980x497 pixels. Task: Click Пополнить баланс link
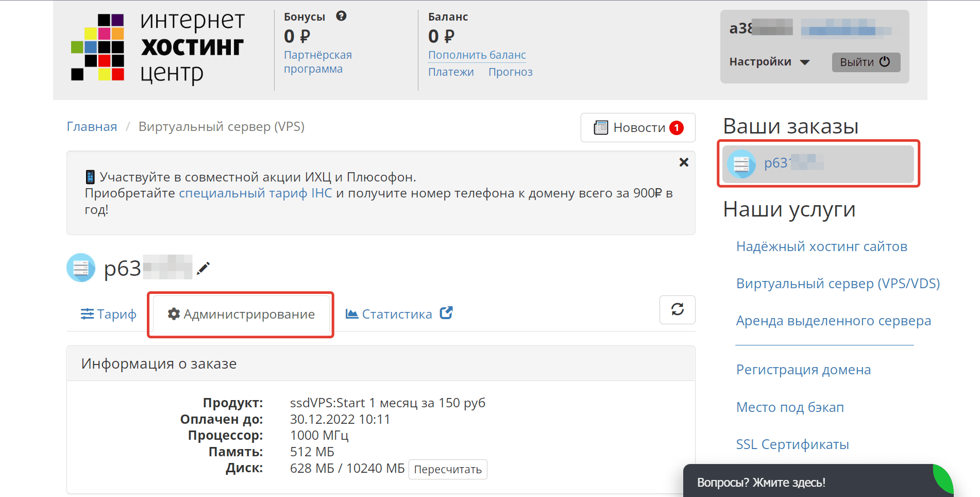pos(477,55)
